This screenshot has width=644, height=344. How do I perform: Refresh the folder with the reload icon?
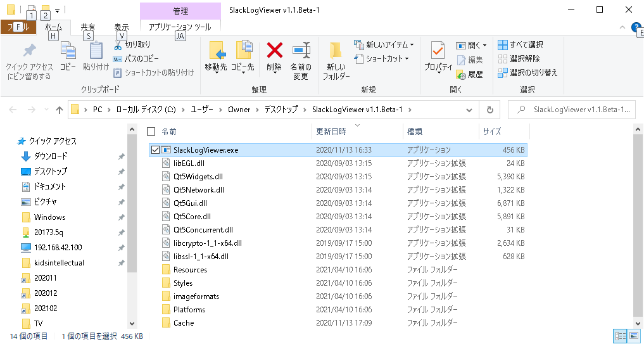coord(489,110)
